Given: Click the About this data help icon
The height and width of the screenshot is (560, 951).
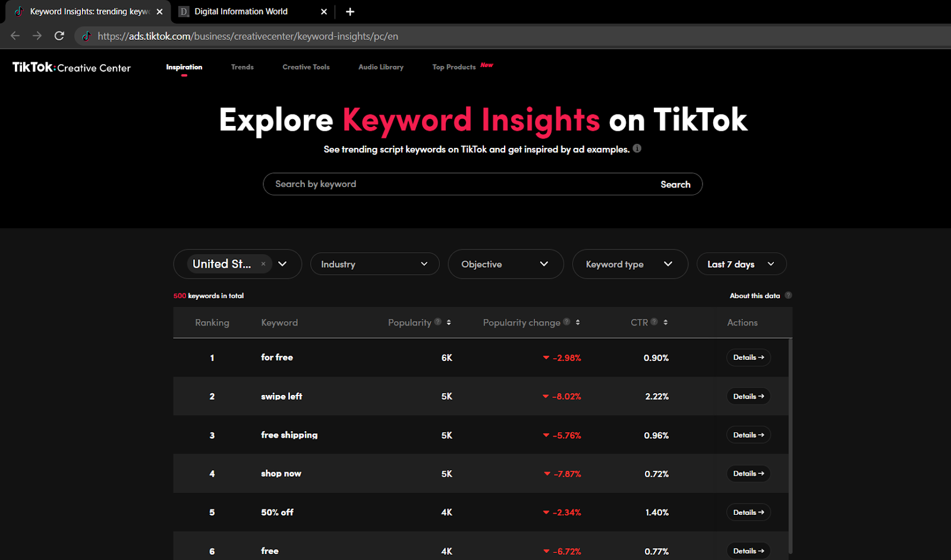Looking at the screenshot, I should 788,295.
